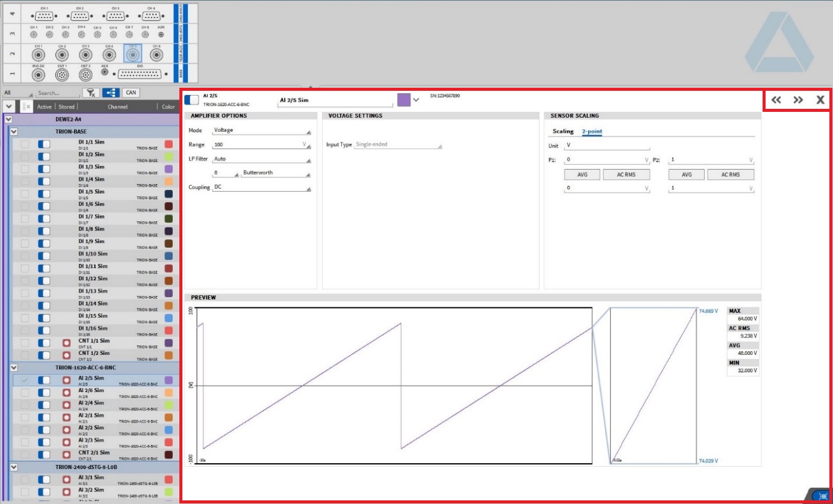The image size is (833, 504).
Task: Open the Mode dropdown set to Voltage
Action: (262, 131)
